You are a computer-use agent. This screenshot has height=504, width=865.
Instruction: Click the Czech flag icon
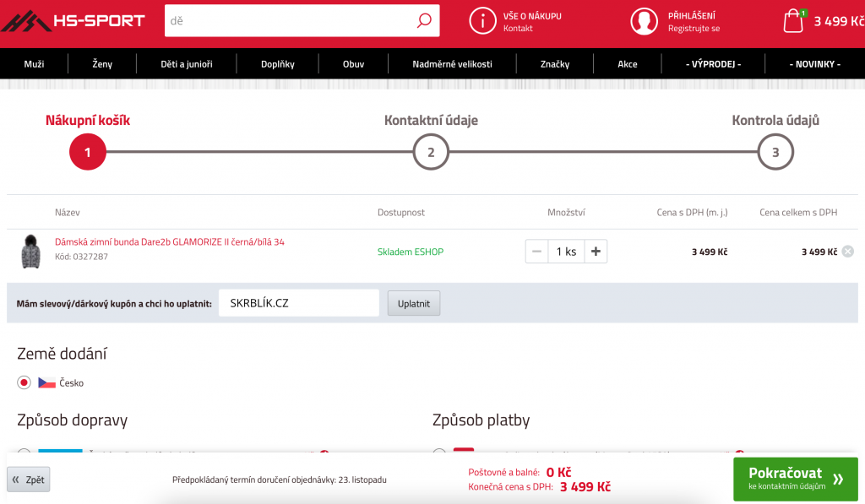coord(47,382)
